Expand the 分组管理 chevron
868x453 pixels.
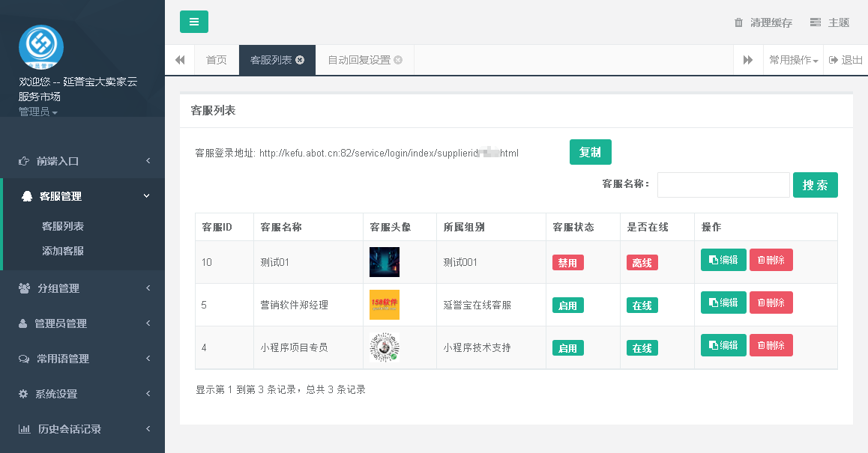click(x=148, y=288)
